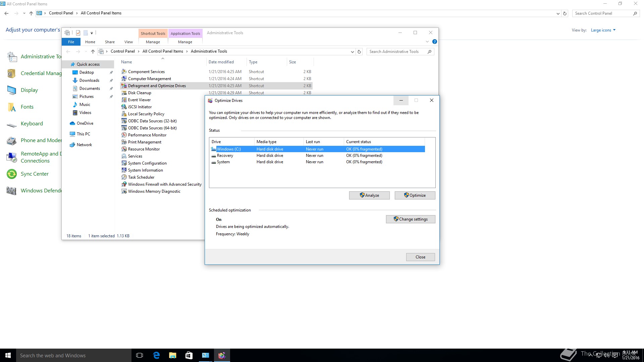Expand the Explorer ribbon chevron
644x362 pixels.
427,42
